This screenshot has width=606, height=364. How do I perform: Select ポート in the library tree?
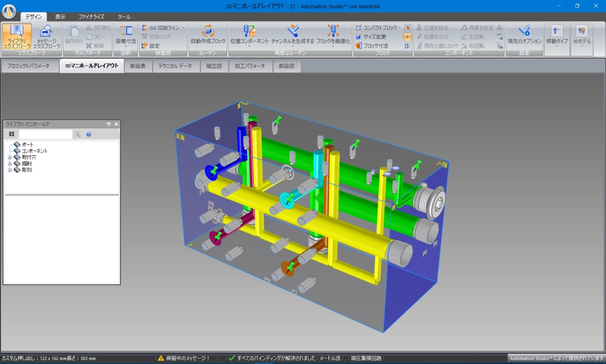click(x=27, y=144)
